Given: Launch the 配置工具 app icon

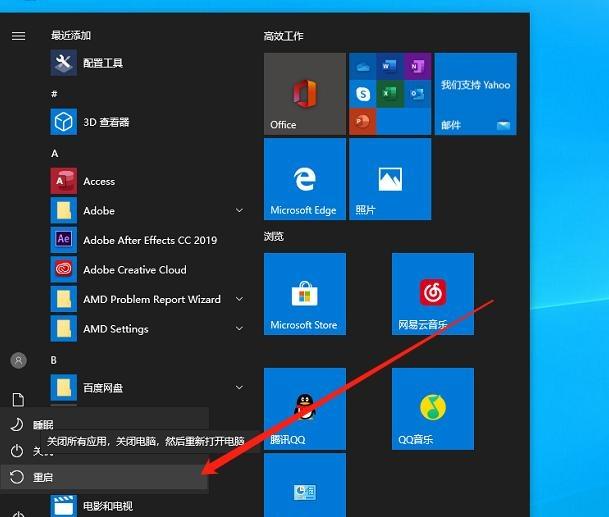Looking at the screenshot, I should (x=64, y=63).
